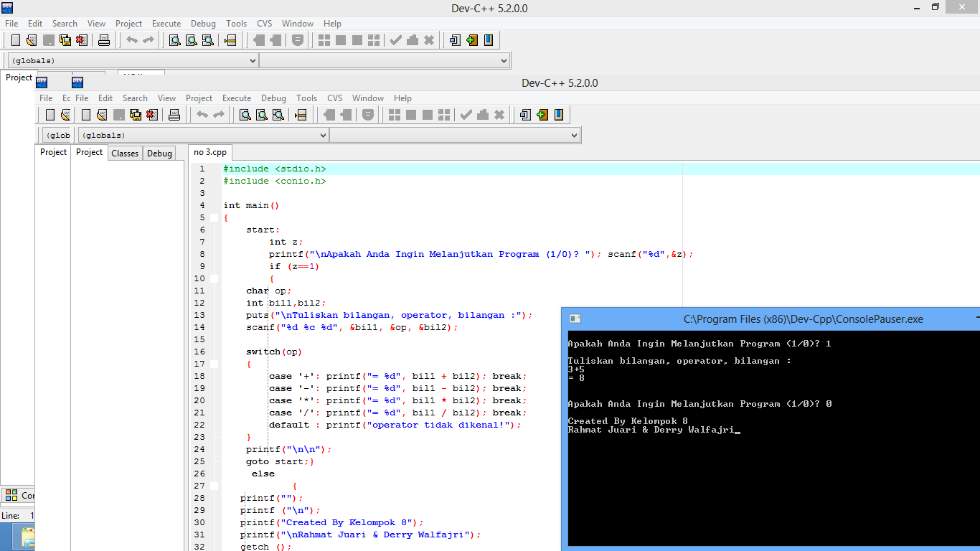Screen dimensions: 980x551
Task: Click 'goto start;' on line 25
Action: (x=277, y=462)
